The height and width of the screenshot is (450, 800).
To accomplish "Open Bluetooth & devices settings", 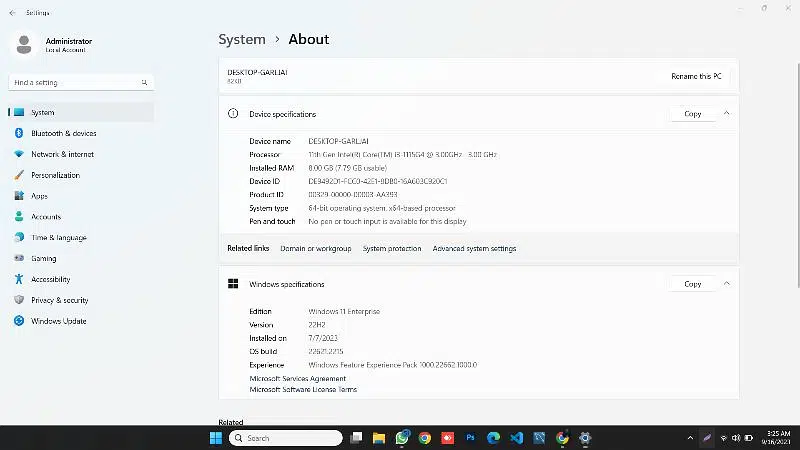I will (x=63, y=133).
